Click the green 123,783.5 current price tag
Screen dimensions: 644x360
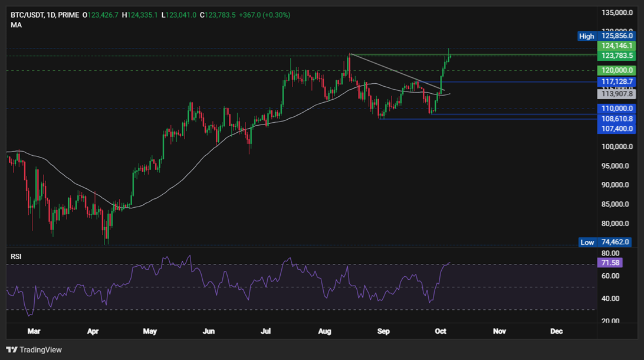point(617,55)
